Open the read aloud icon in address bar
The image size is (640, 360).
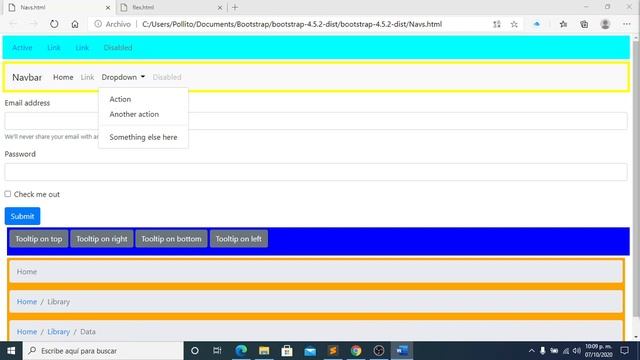pyautogui.click(x=497, y=24)
